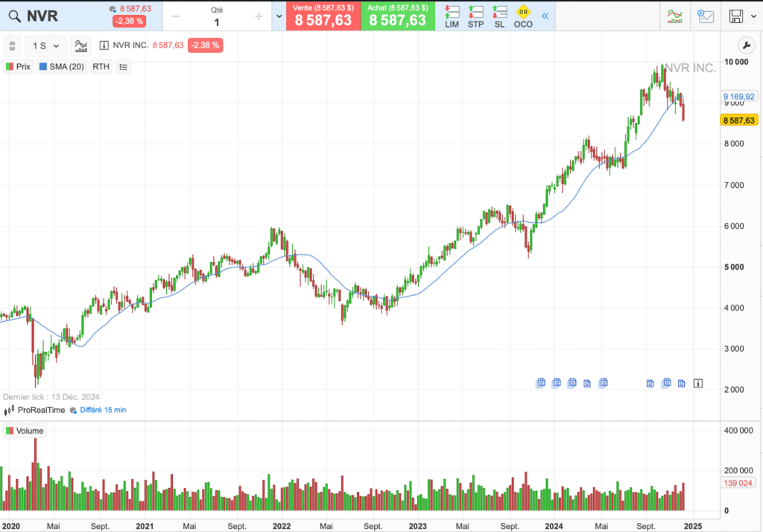Select the OCO order icon

tap(523, 16)
